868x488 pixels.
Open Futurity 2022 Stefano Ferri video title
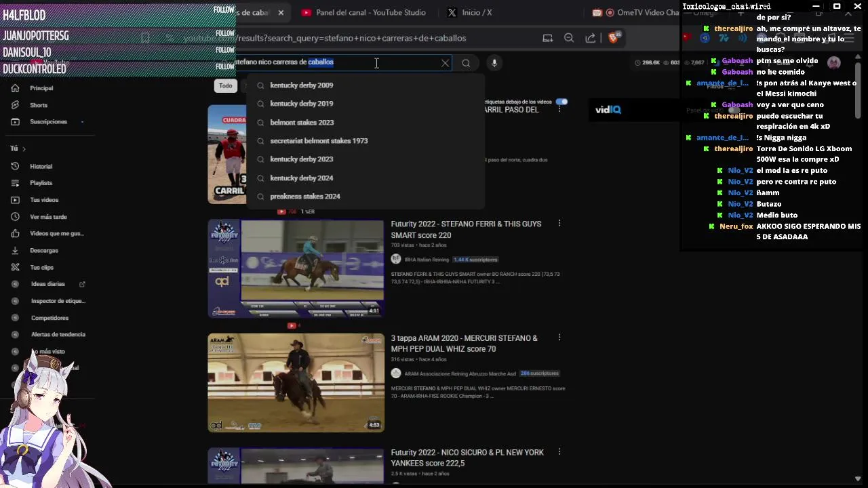pos(466,229)
